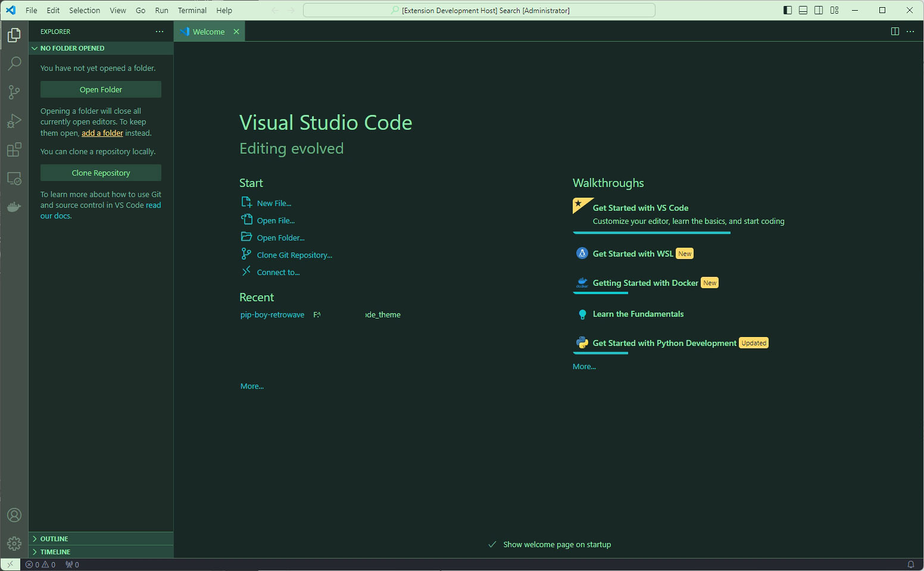Viewport: 924px width, 571px height.
Task: Toggle the panel layout icon
Action: [803, 10]
